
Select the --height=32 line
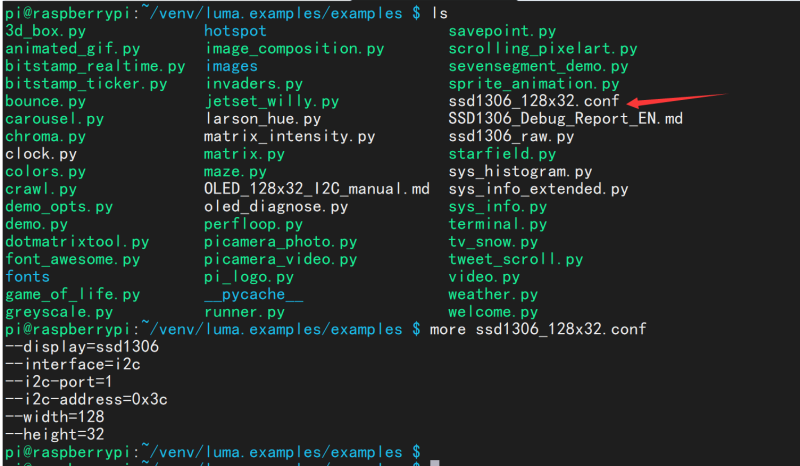(55, 434)
